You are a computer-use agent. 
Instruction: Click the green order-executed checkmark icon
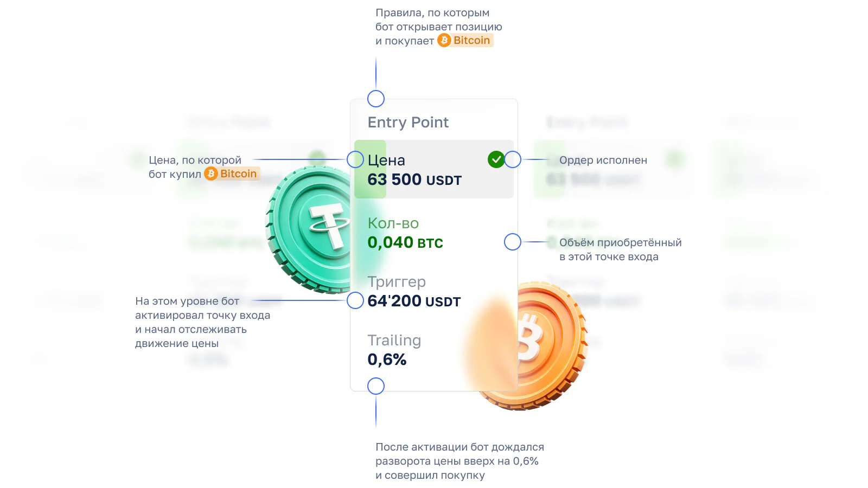point(496,159)
